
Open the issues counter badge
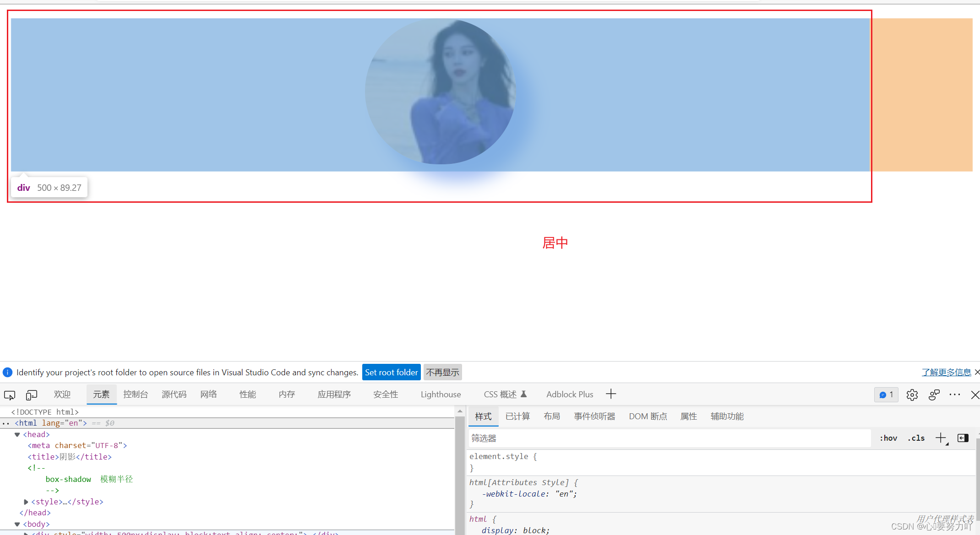pos(886,394)
